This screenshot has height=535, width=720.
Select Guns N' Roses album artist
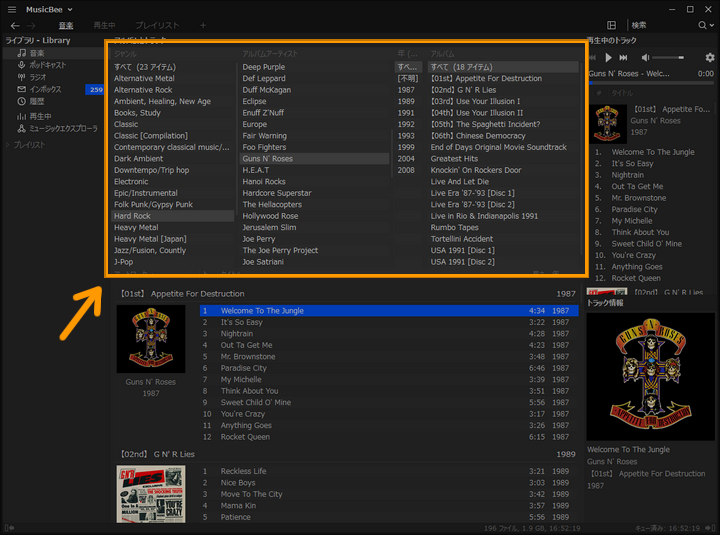(x=315, y=158)
